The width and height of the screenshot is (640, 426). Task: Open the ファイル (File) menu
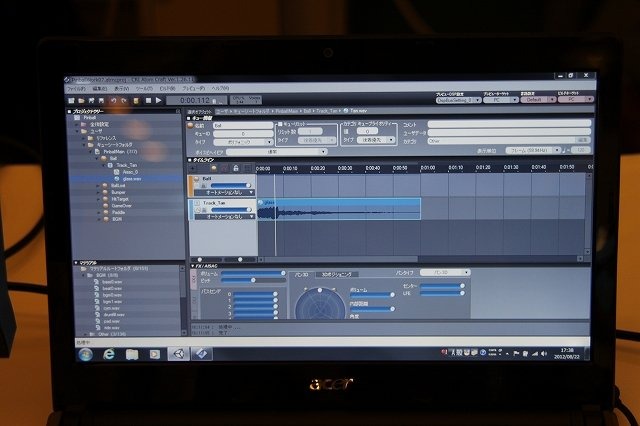76,89
